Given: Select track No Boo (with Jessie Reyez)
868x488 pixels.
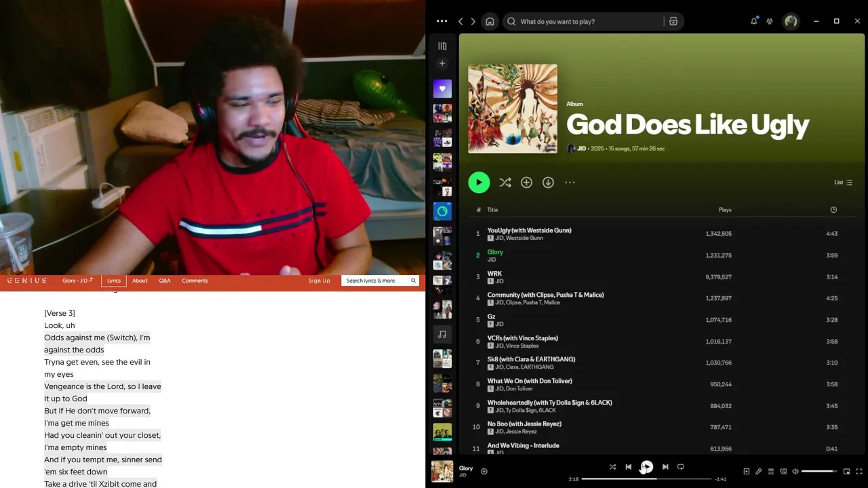Looking at the screenshot, I should [661, 427].
